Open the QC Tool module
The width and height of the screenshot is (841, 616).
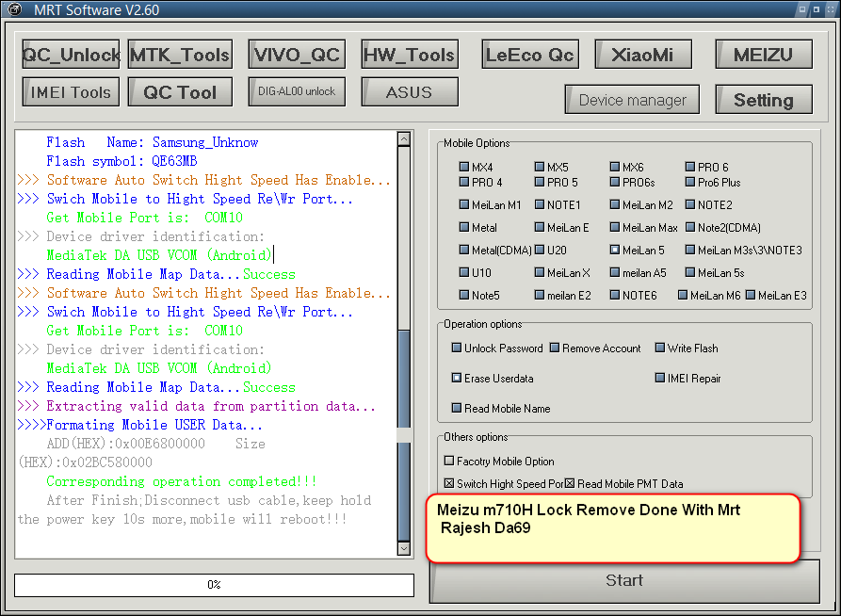pos(180,91)
